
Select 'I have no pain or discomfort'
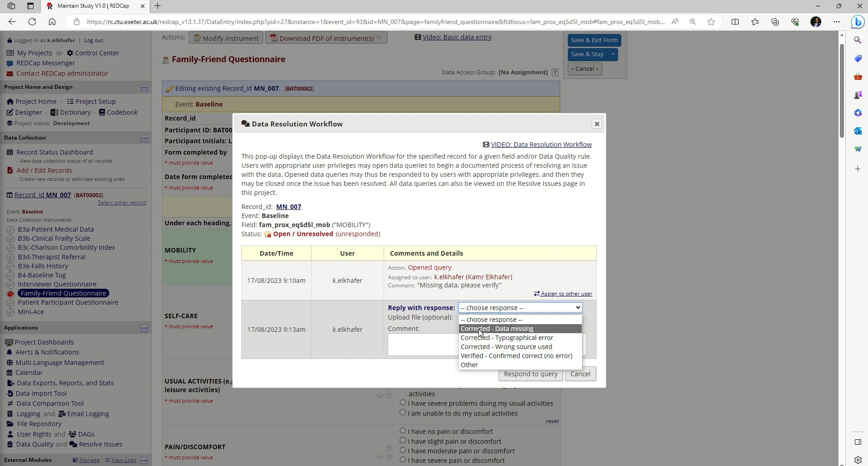click(x=403, y=431)
